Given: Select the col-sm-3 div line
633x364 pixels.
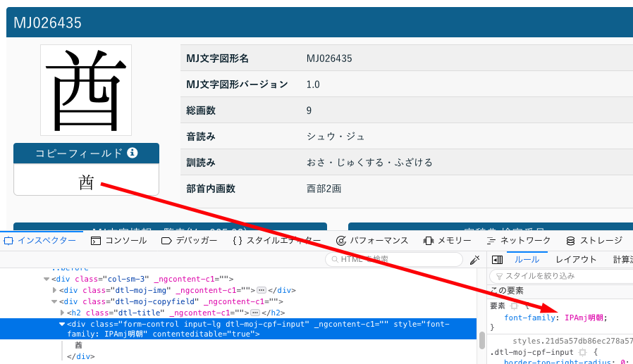Looking at the screenshot, I should [x=142, y=279].
